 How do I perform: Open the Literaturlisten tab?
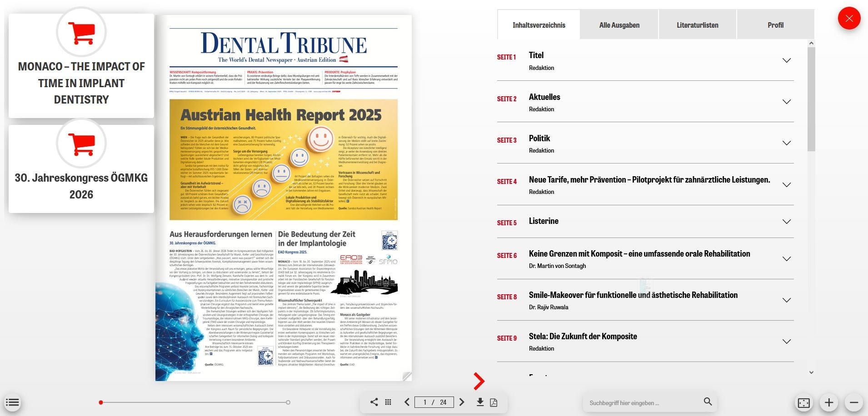coord(698,25)
